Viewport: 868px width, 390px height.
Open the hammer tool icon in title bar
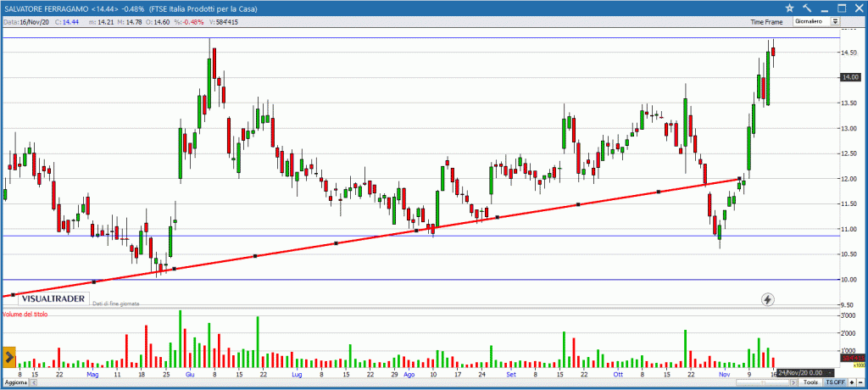click(x=807, y=8)
